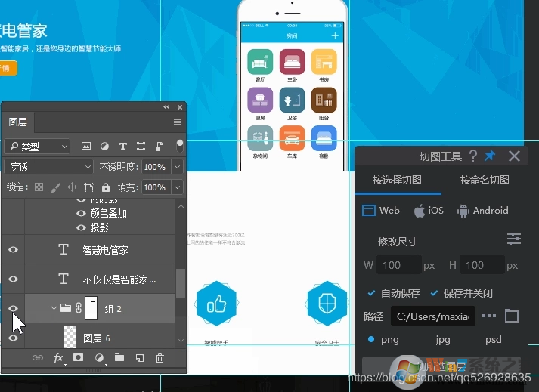This screenshot has height=392, width=539.
Task: Open size settings sliders icon
Action: (514, 239)
